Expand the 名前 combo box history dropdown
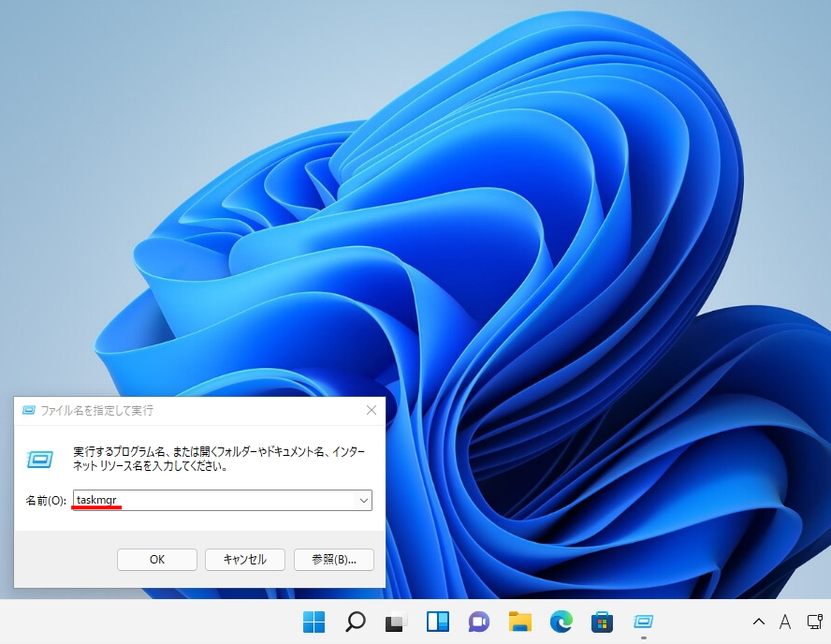This screenshot has width=831, height=644. (x=363, y=501)
